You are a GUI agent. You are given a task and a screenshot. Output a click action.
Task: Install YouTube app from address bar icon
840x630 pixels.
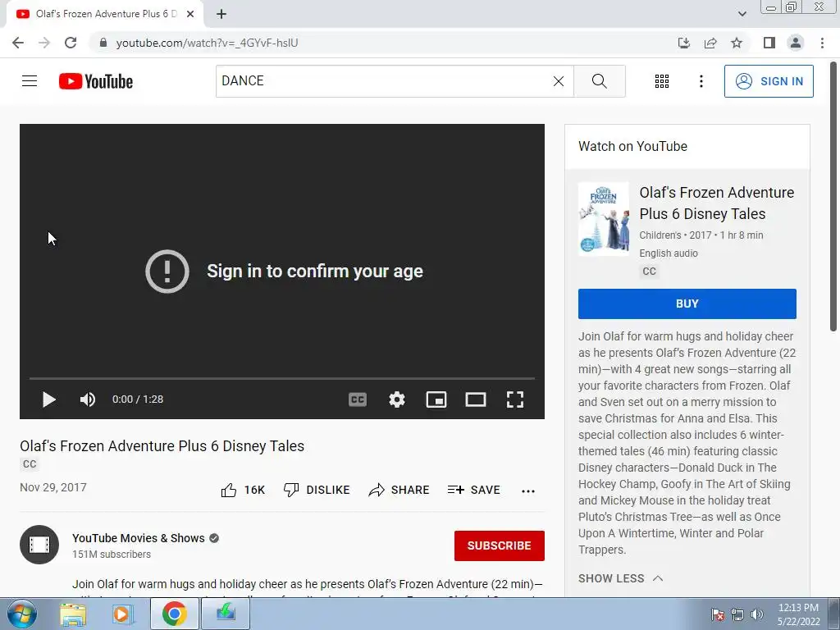684,43
